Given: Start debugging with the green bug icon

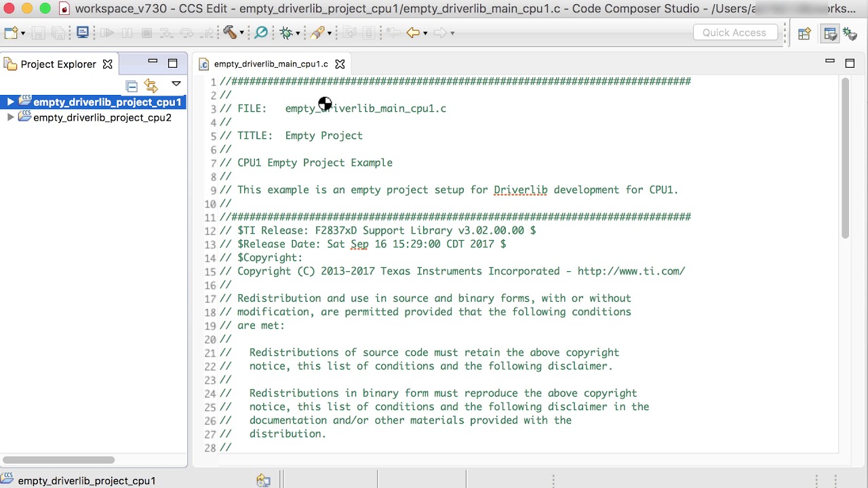Looking at the screenshot, I should pyautogui.click(x=286, y=33).
